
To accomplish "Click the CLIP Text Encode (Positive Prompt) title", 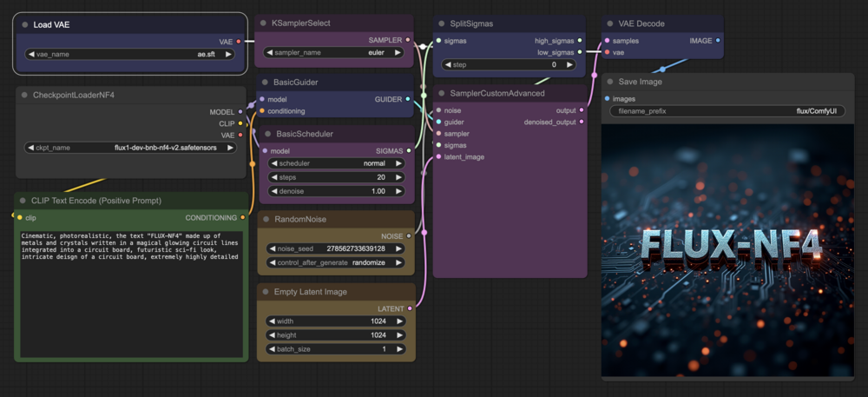I will coord(96,201).
